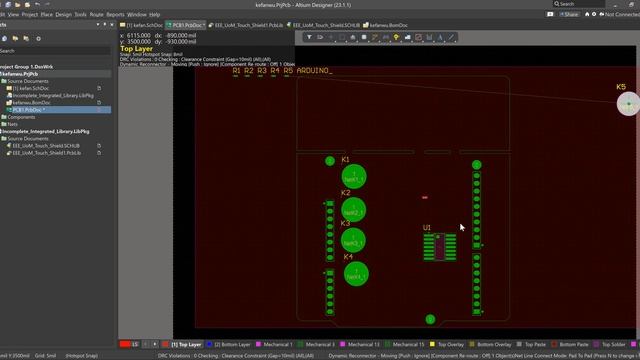This screenshot has width=640, height=360.
Task: Click the Projects panel search box
Action: (55, 51)
